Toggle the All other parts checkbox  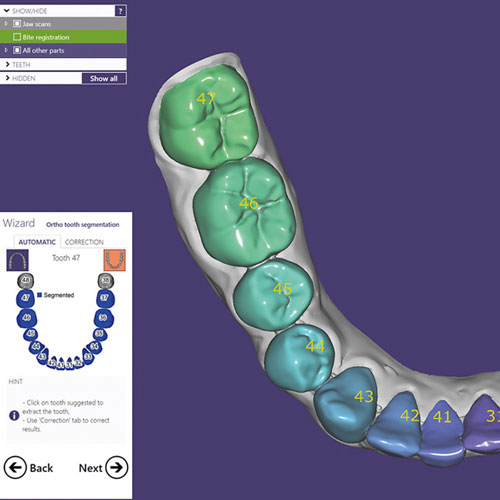tap(17, 50)
